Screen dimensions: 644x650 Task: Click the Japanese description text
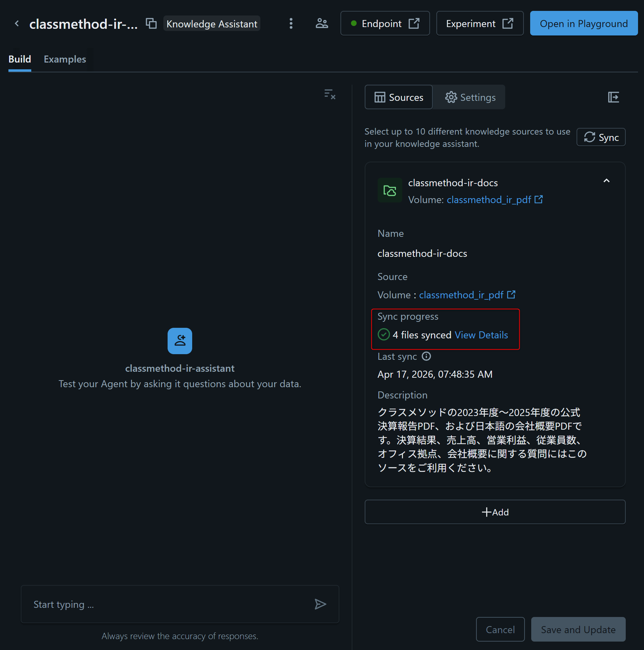pyautogui.click(x=482, y=440)
